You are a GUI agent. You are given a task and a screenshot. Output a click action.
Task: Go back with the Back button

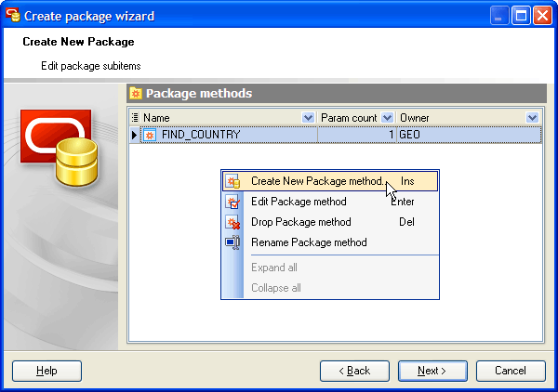tap(354, 371)
